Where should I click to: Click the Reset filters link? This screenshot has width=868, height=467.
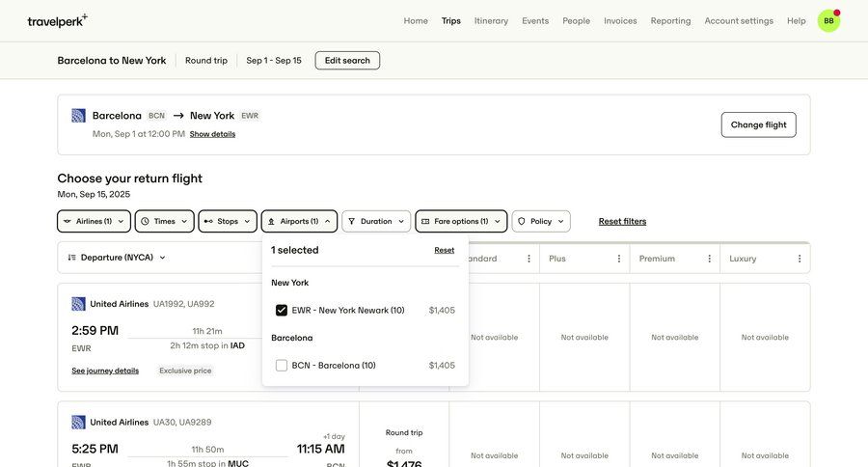(622, 221)
